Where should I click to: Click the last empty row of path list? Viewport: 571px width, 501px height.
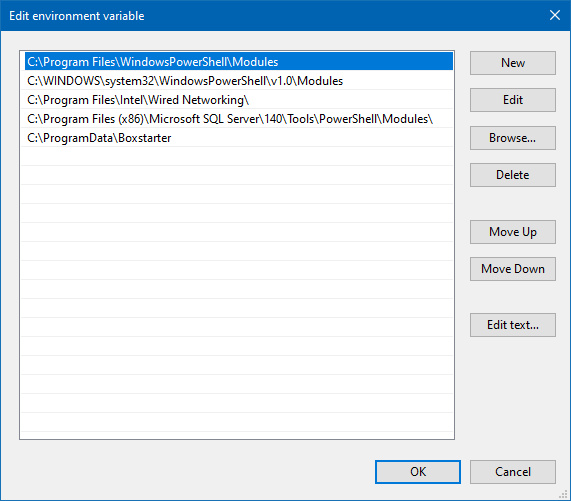point(237,422)
